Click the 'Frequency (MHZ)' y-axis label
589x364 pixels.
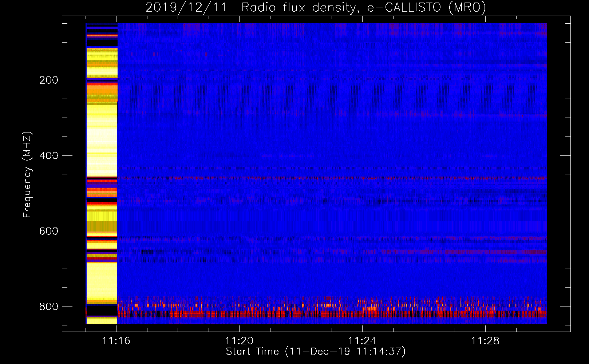[x=27, y=175]
